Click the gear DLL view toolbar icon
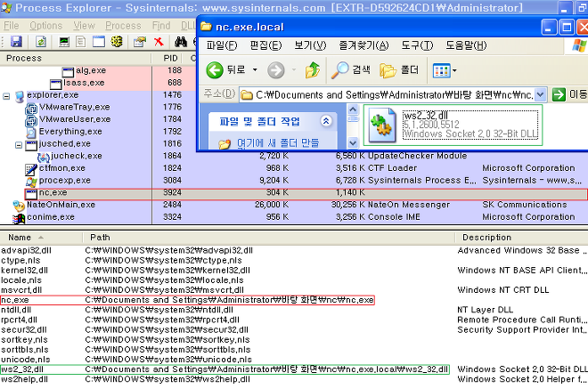This screenshot has height=389, width=588. point(117,41)
